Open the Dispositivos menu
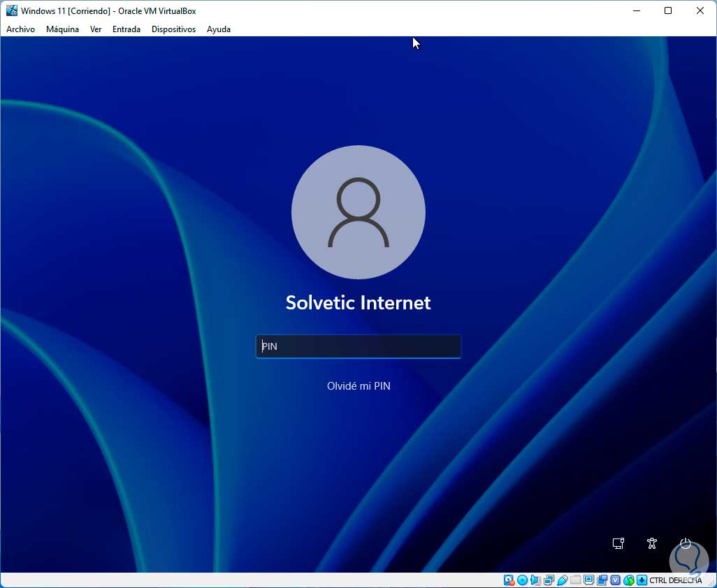 pyautogui.click(x=173, y=29)
